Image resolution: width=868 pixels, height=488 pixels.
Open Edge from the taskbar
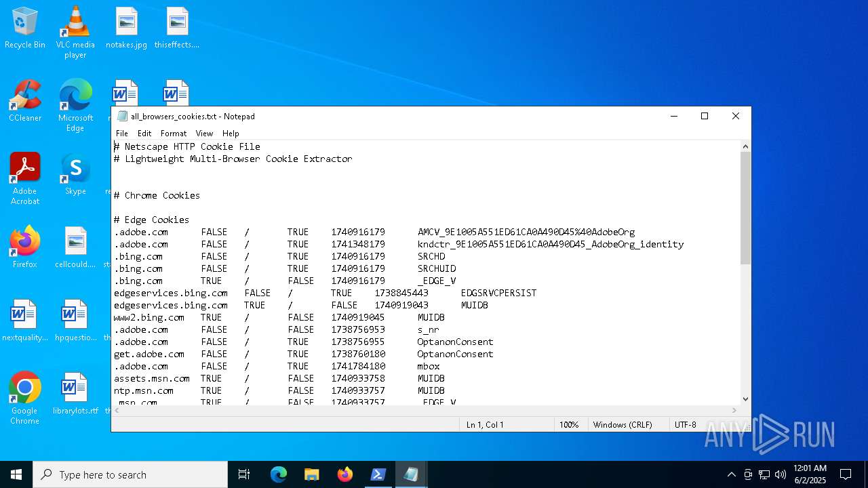pos(279,474)
